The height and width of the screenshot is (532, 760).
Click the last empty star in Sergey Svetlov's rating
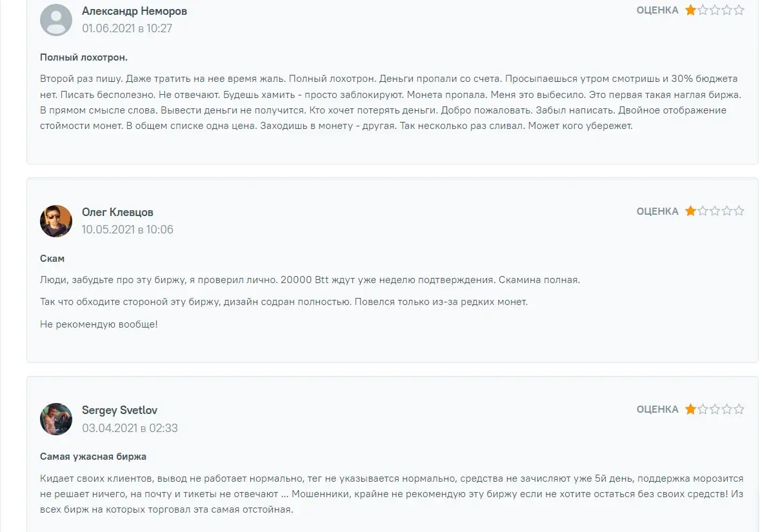(x=739, y=409)
